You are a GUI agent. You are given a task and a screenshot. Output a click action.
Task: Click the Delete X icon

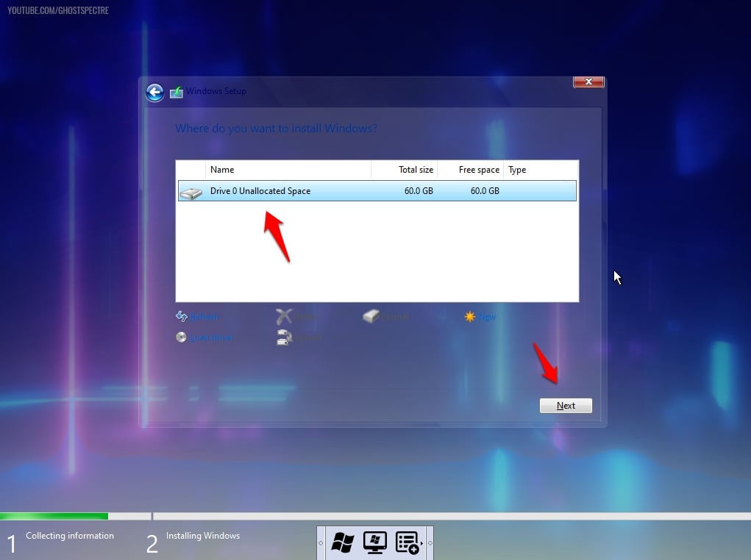coord(284,317)
